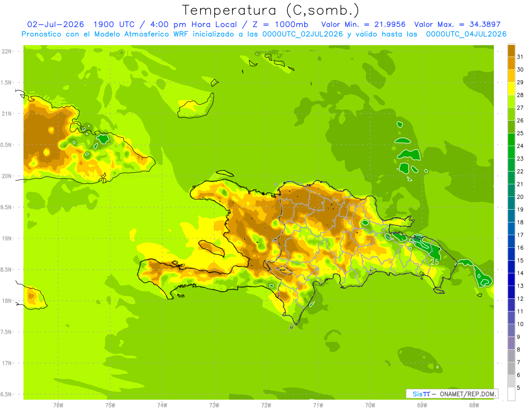Click the "10" value on the color scale
The height and width of the screenshot is (411, 532).
coord(521,324)
